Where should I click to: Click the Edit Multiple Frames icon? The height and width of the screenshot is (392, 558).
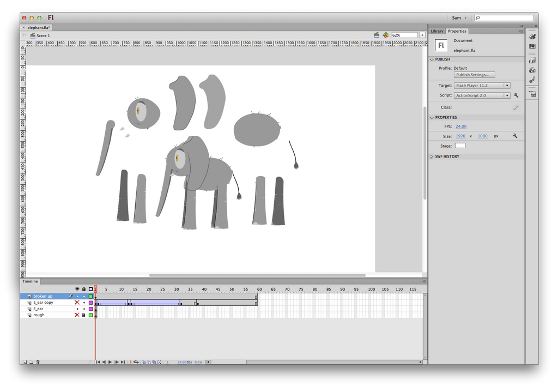(x=154, y=362)
